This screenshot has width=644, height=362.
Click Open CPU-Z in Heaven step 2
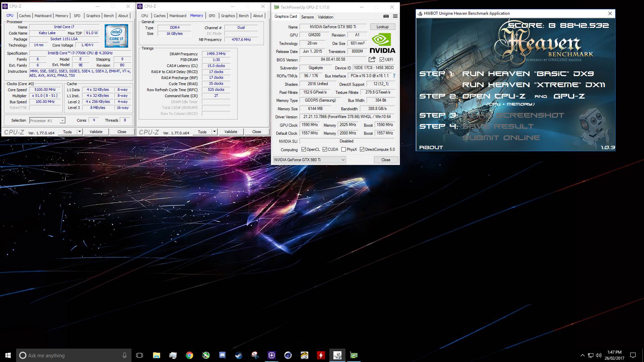(494, 96)
